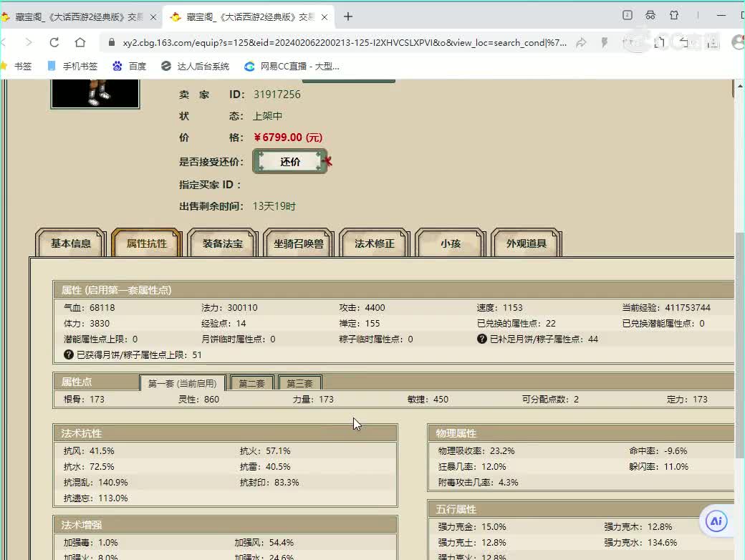Click the character thumbnail image
The height and width of the screenshot is (560, 745).
point(95,94)
